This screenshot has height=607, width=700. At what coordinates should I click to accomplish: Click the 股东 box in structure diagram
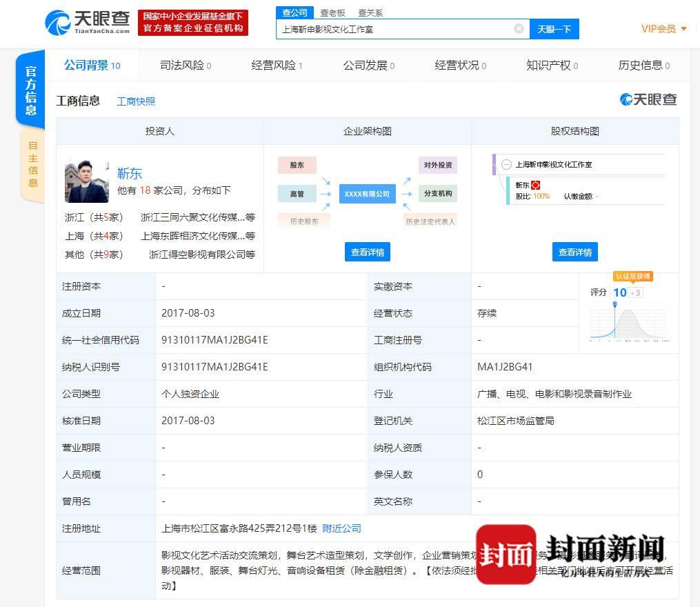[x=297, y=166]
